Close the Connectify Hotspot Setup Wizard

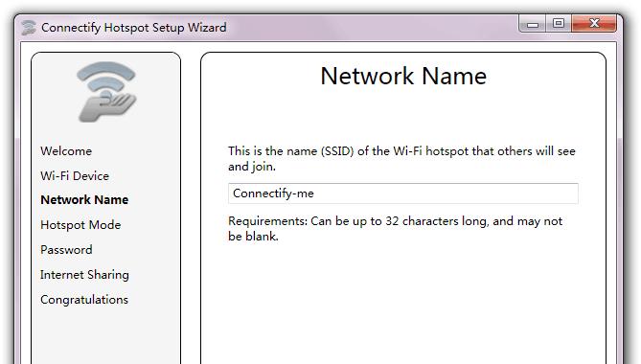(594, 24)
